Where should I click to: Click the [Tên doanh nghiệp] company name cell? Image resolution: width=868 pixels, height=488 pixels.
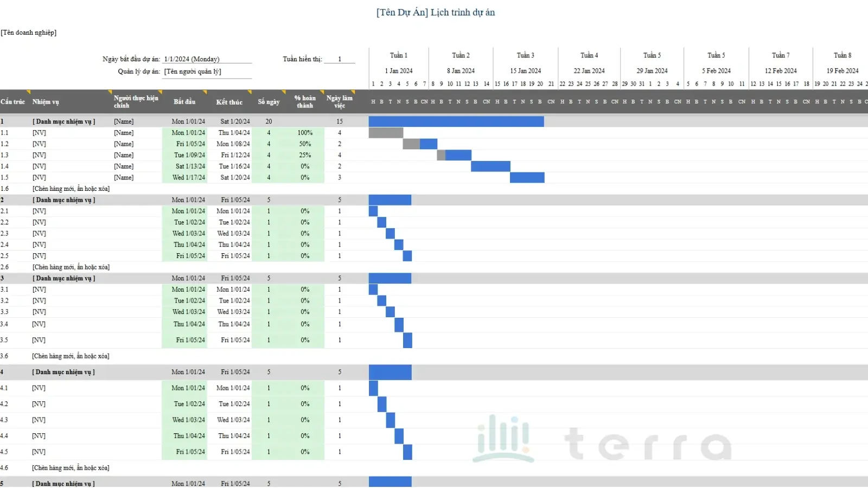29,33
